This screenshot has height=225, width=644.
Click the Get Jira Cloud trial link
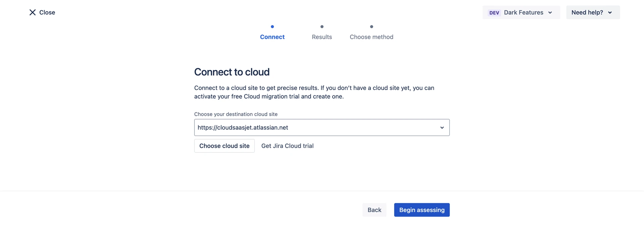[x=287, y=146]
